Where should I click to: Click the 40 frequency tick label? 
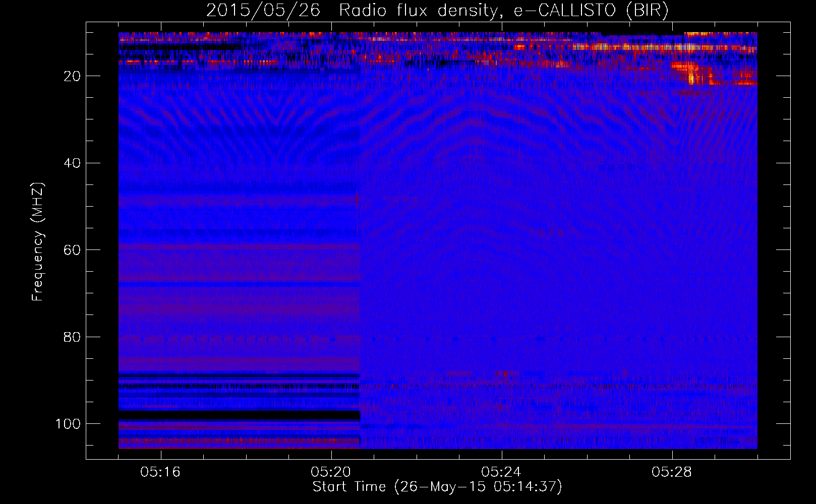pos(73,163)
